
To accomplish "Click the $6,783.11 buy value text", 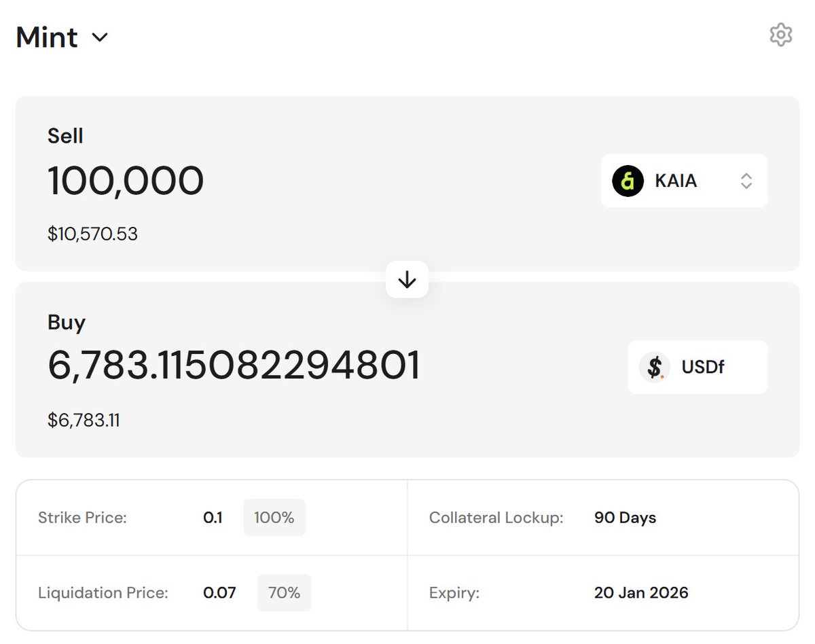I will (x=84, y=421).
